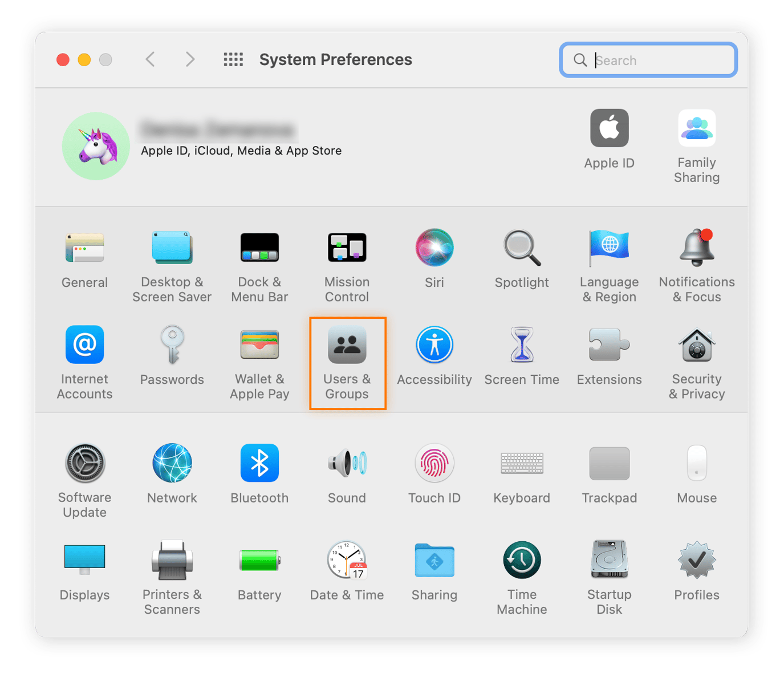Click the Apple ID icon

coord(609,129)
